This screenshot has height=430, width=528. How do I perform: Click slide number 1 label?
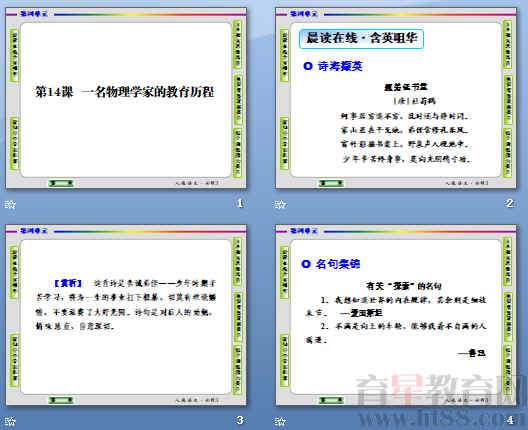(x=240, y=203)
